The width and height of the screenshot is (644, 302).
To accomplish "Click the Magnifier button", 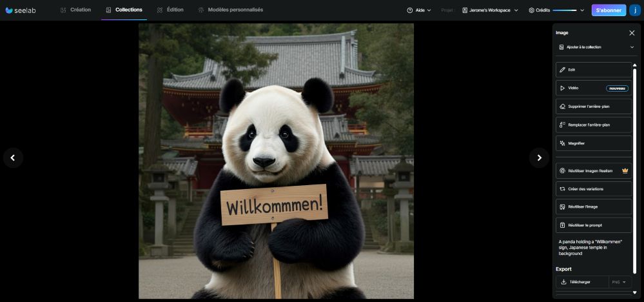I will (x=594, y=143).
